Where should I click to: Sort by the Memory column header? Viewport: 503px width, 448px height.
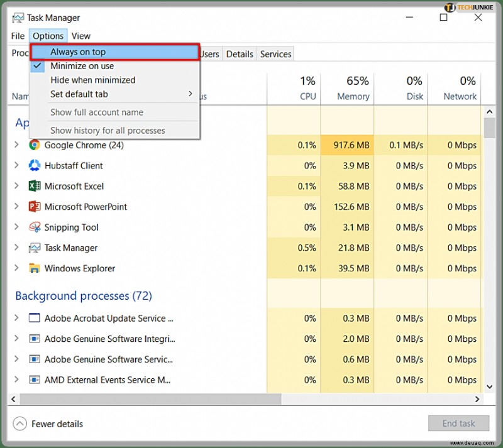(347, 89)
